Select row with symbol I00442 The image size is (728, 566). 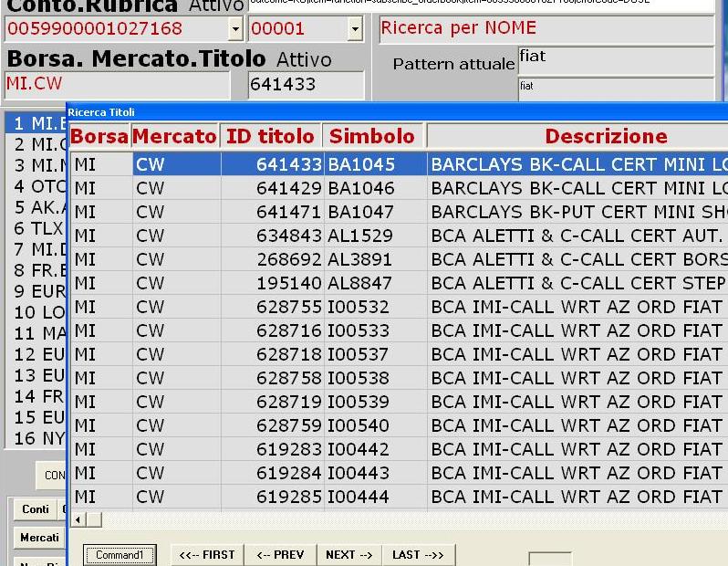click(x=399, y=449)
